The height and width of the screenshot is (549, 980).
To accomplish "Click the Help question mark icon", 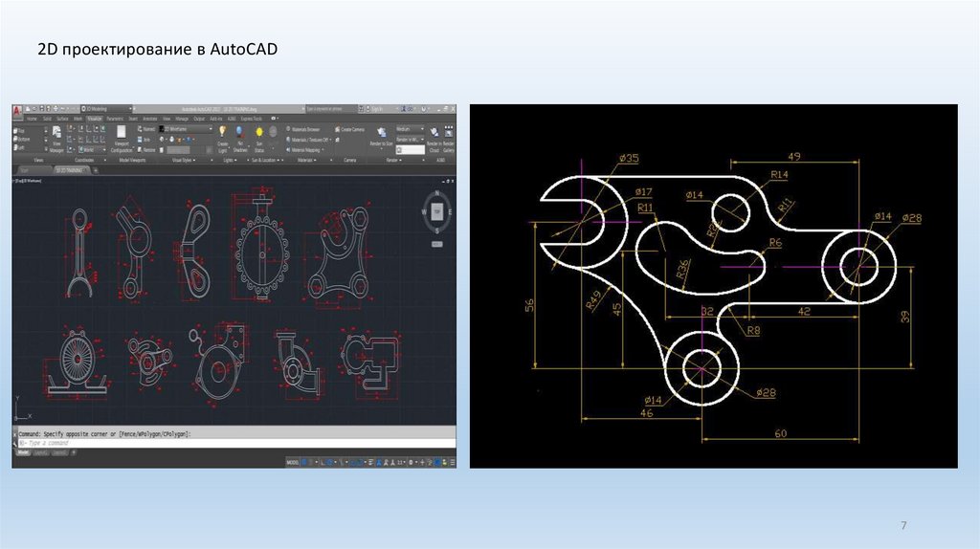I will (x=424, y=109).
